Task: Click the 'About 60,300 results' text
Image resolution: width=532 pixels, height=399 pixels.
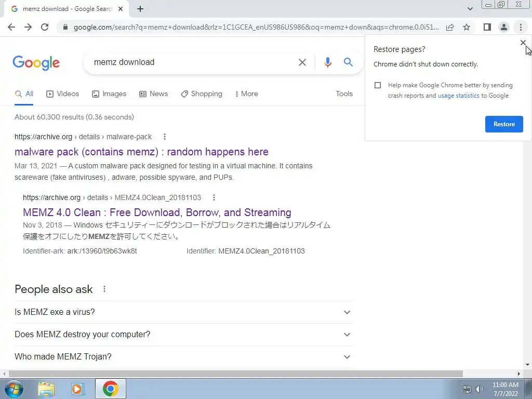Action: click(x=74, y=117)
